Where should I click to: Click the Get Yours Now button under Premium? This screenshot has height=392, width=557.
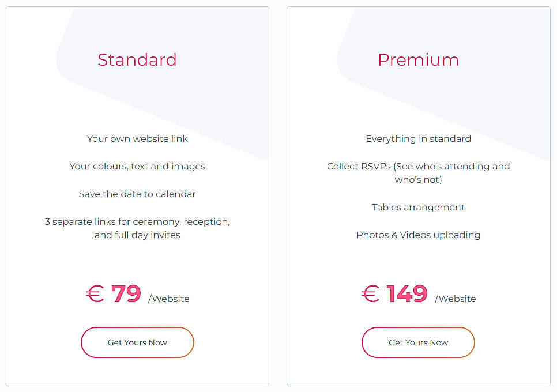[418, 342]
